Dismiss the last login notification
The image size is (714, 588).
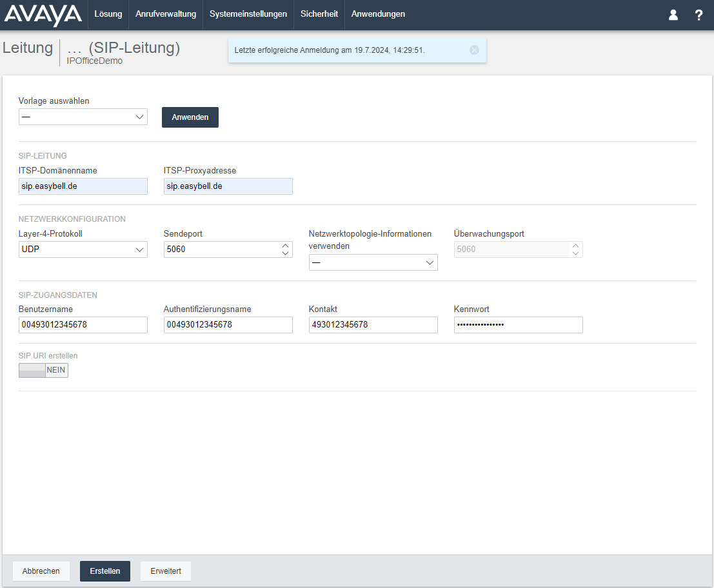point(475,50)
